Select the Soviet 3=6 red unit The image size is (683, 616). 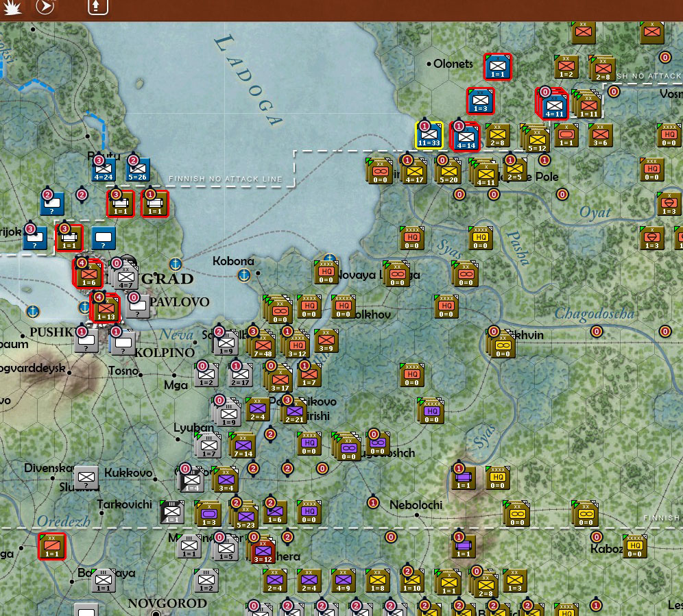[600, 136]
